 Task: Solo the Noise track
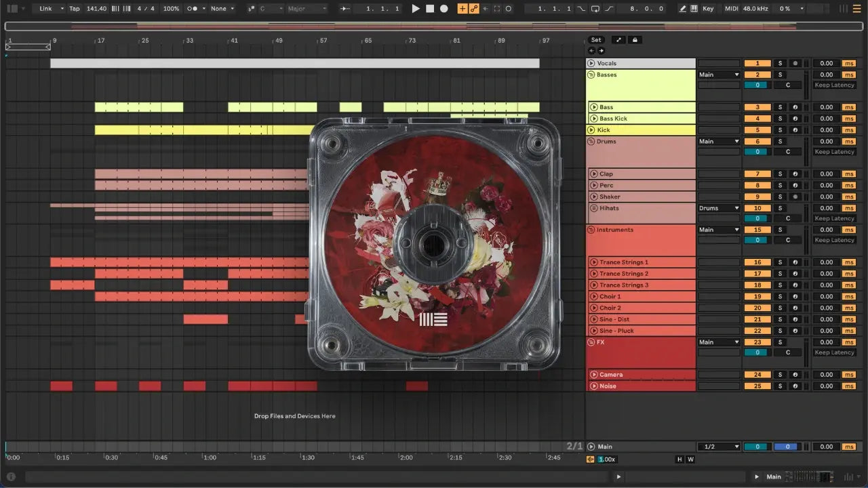click(x=780, y=386)
